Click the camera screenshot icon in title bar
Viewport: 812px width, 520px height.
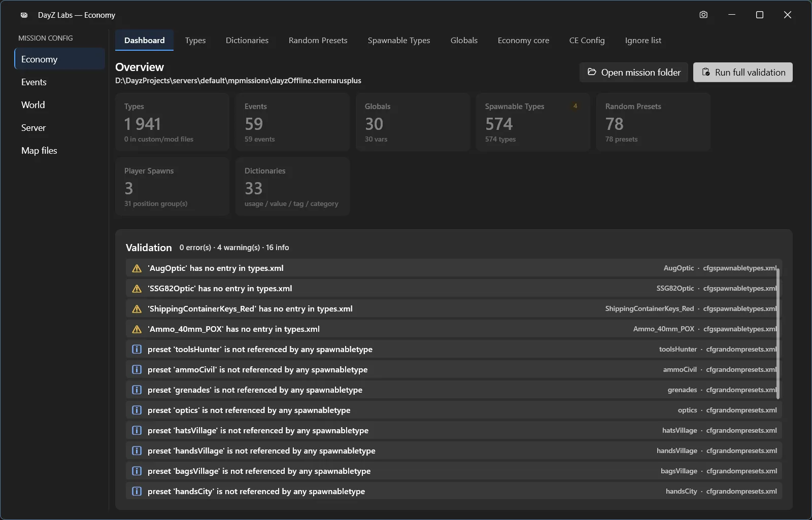(x=703, y=15)
